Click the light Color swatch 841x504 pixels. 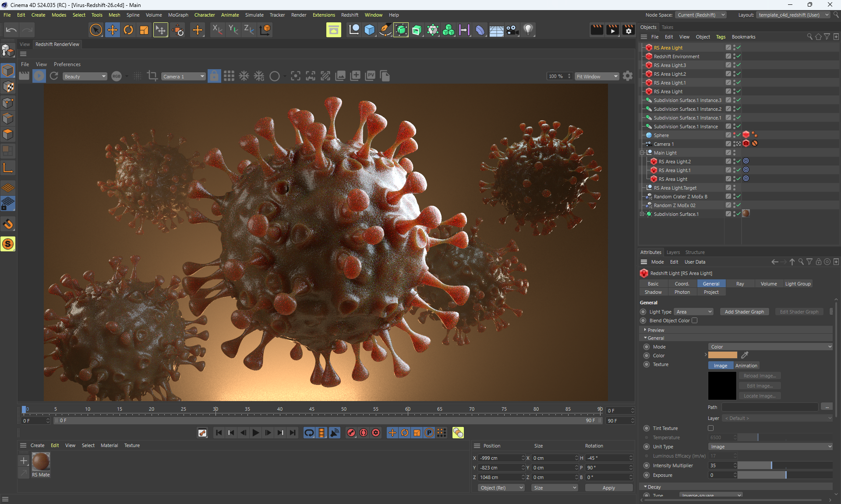coord(722,355)
